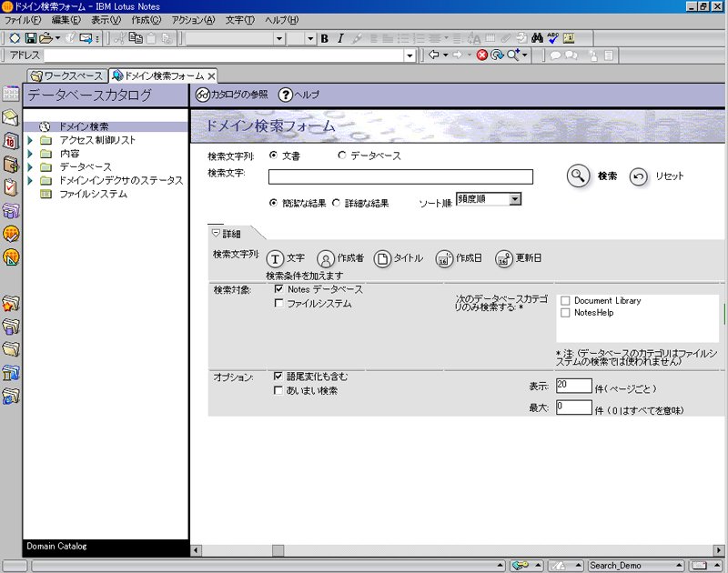The height and width of the screenshot is (573, 728).
Task: Switch to the ワークスペース tab
Action: click(x=67, y=75)
